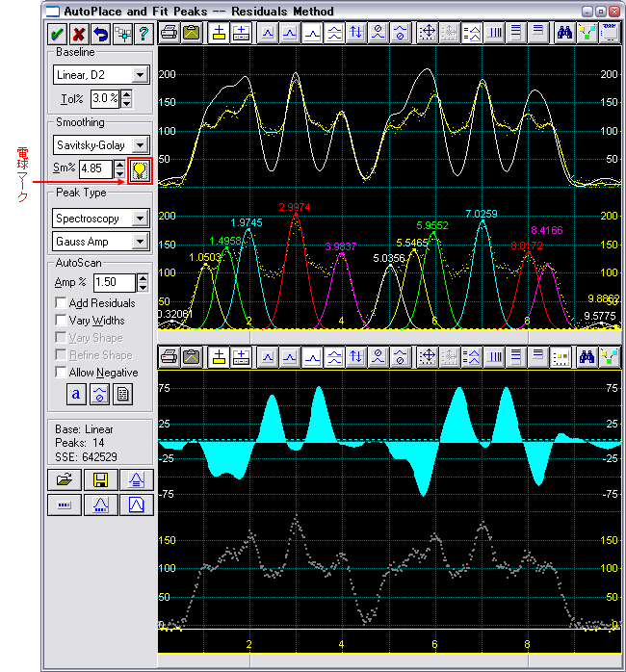Increase the Amp % value with up arrow

[143, 278]
